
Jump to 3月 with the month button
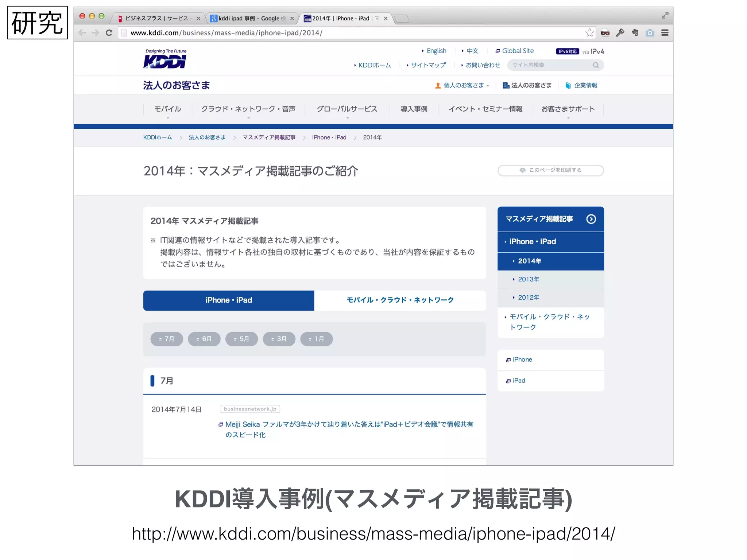coord(279,339)
